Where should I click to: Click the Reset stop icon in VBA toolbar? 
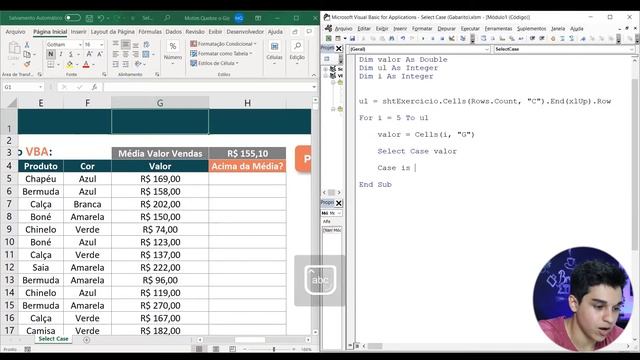click(442, 38)
